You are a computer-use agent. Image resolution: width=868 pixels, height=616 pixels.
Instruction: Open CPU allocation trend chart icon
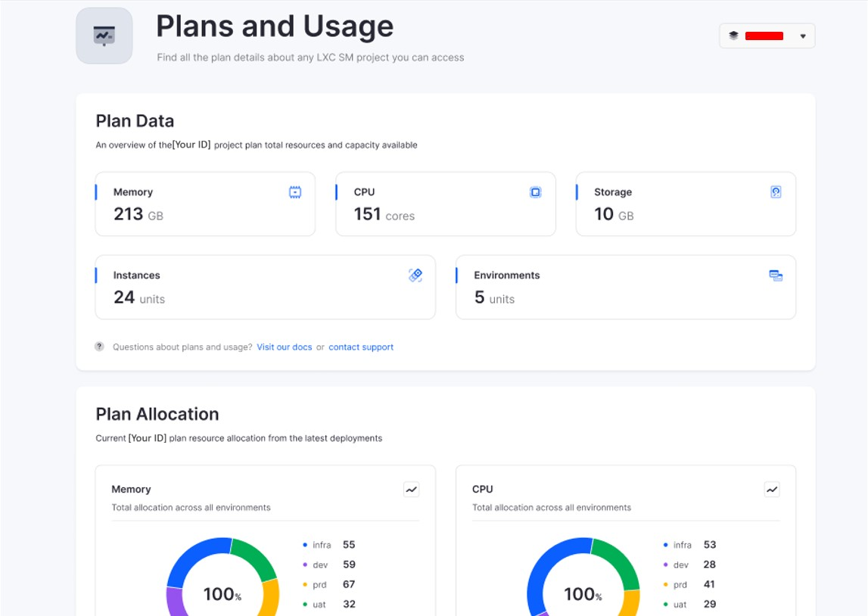click(x=771, y=490)
